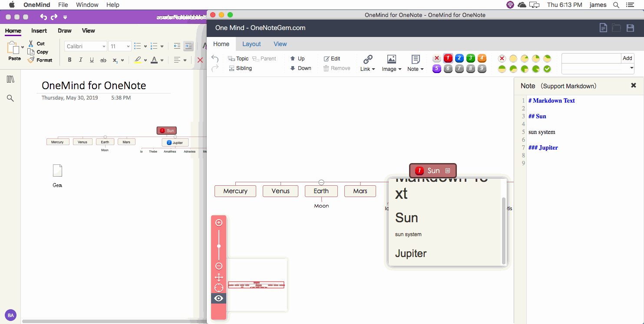Toggle Italic in OneNote ribbon
This screenshot has width=644, height=324.
81,60
